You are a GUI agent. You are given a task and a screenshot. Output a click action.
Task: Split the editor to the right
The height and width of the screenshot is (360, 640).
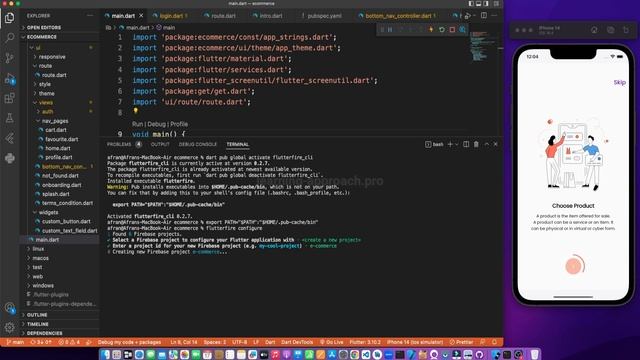[x=484, y=16]
